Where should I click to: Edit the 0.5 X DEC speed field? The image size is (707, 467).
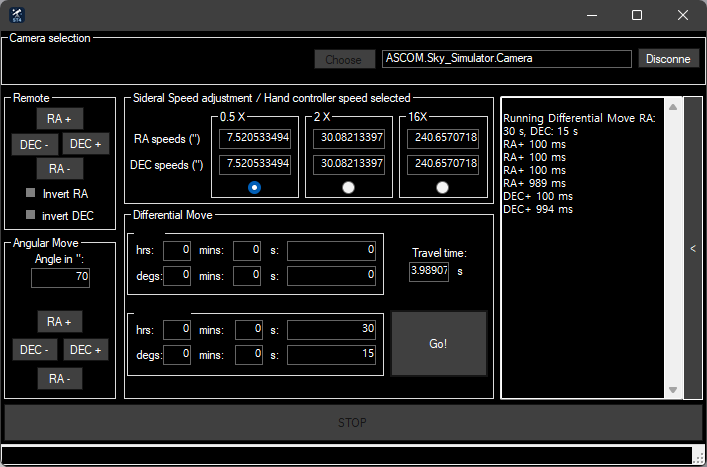255,164
